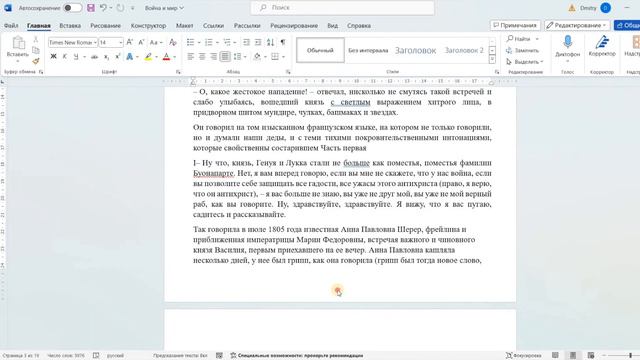Open the Выделить select dropdown
The height and width of the screenshot is (360, 640).
click(x=524, y=62)
